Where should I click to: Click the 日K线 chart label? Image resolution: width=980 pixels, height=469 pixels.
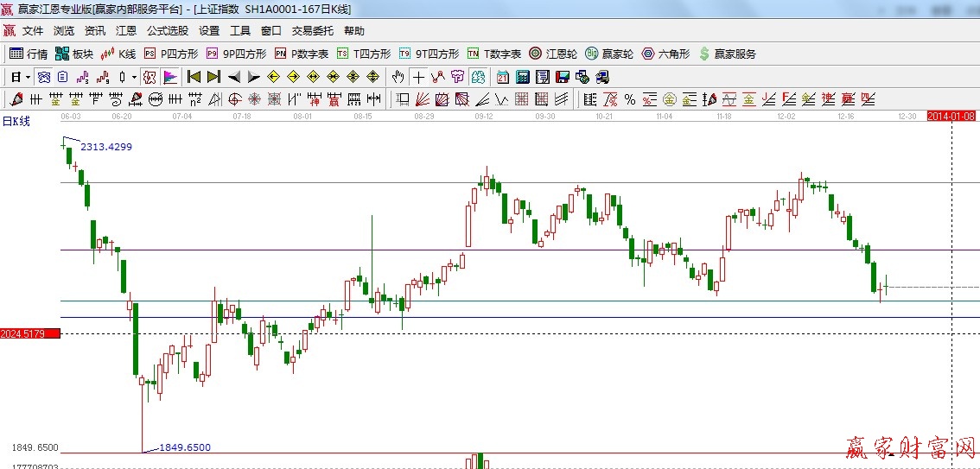pos(16,121)
